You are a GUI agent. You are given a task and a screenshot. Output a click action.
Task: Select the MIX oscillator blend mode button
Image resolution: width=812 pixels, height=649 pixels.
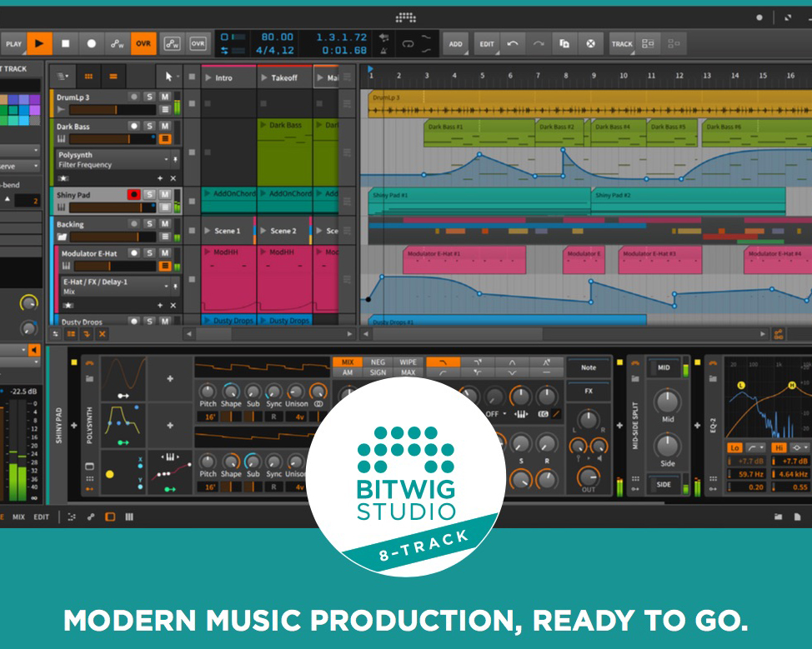(x=348, y=362)
